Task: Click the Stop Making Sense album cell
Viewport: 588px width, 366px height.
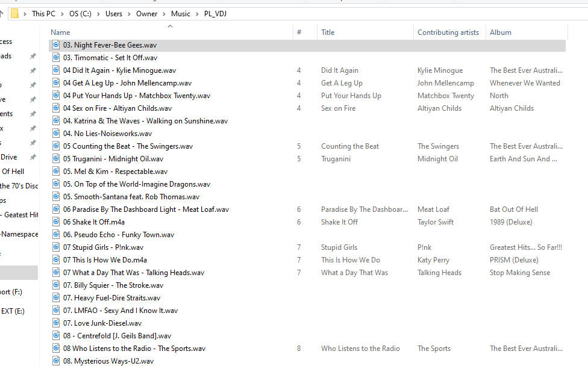Action: (x=520, y=273)
